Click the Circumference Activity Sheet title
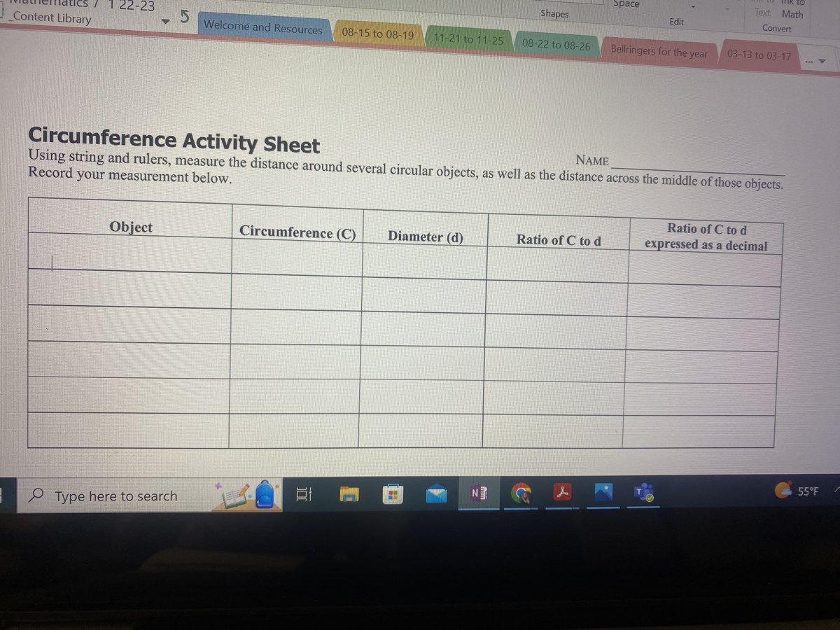 (x=174, y=139)
